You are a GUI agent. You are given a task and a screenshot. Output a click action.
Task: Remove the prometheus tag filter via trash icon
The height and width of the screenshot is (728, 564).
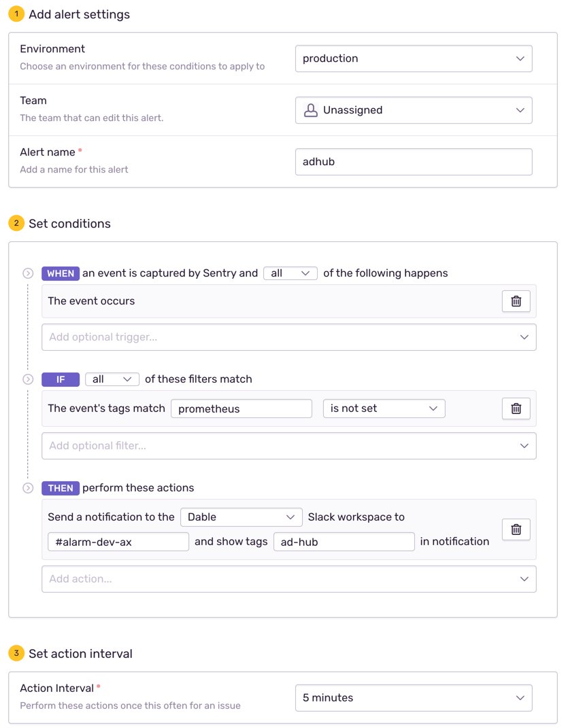tap(516, 409)
